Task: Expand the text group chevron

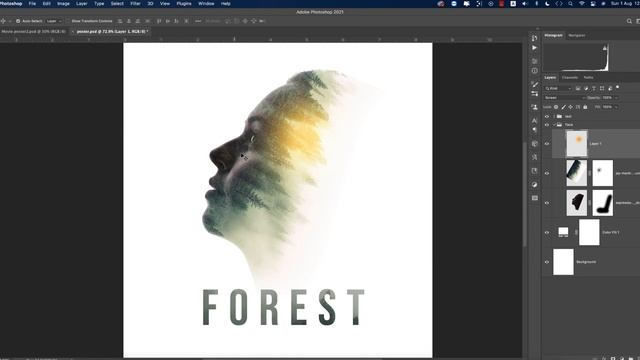Action: pyautogui.click(x=554, y=116)
